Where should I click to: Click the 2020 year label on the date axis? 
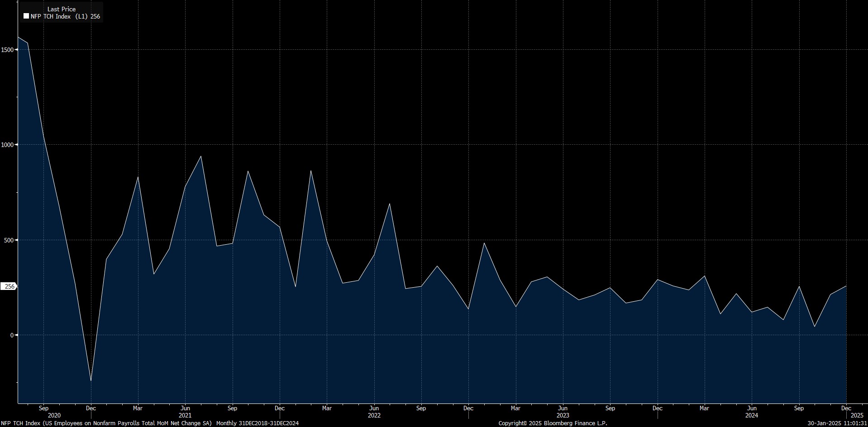54,415
